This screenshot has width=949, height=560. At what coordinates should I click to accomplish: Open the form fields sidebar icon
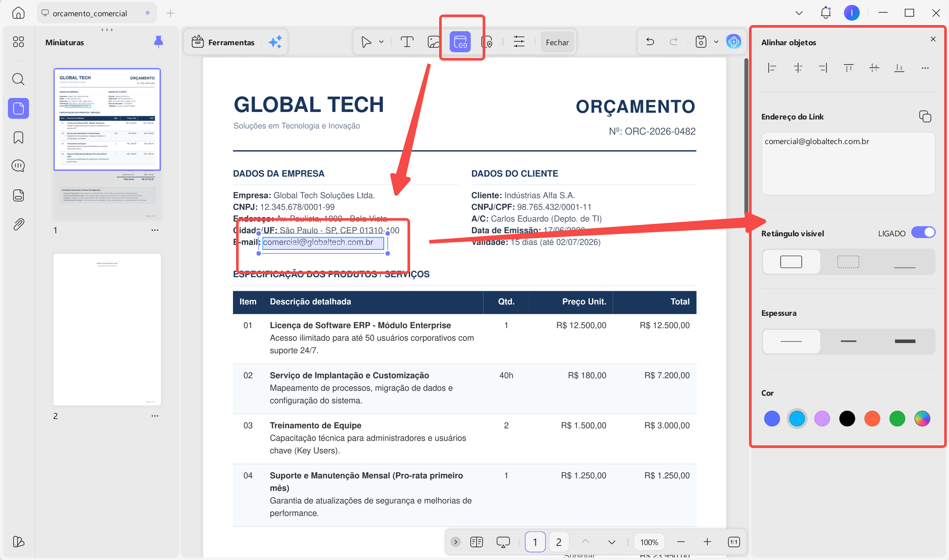pos(18,195)
